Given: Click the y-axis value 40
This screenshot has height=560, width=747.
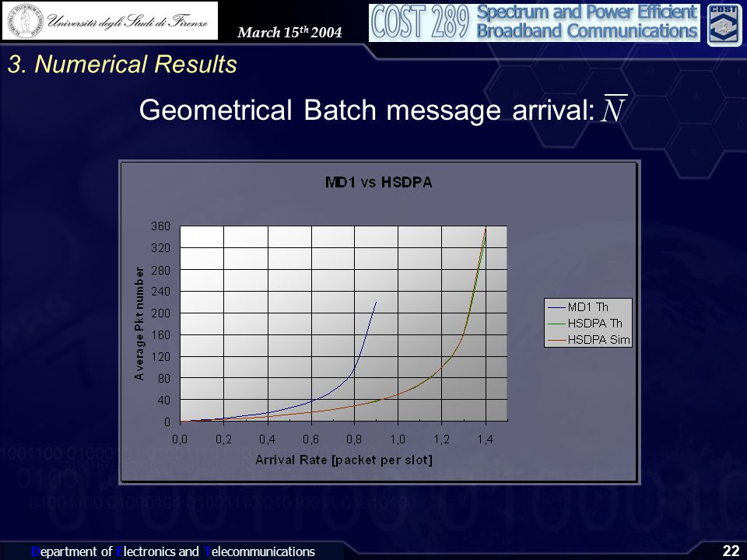Looking at the screenshot, I should (163, 401).
